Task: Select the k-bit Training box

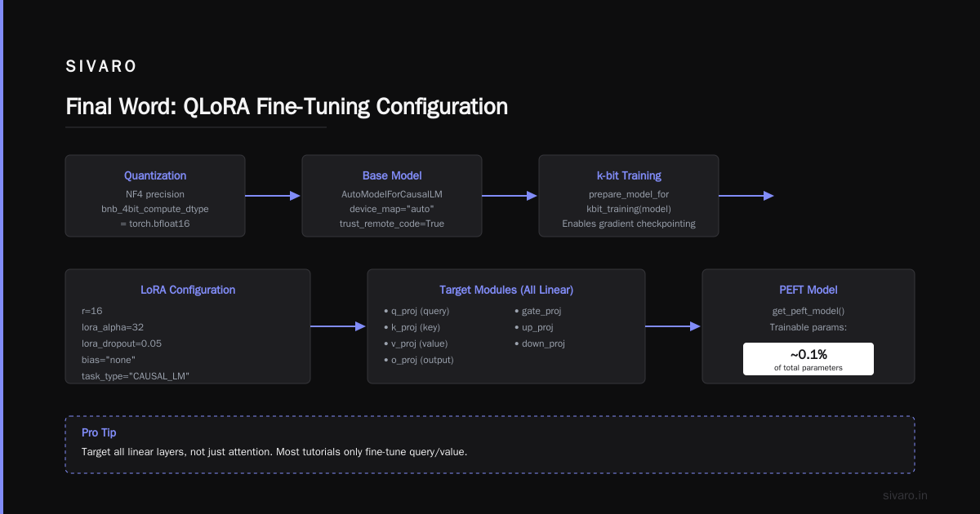Action: [x=629, y=196]
